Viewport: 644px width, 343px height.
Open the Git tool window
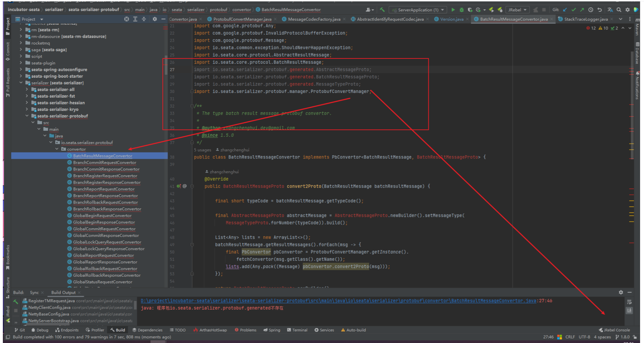tap(20, 330)
